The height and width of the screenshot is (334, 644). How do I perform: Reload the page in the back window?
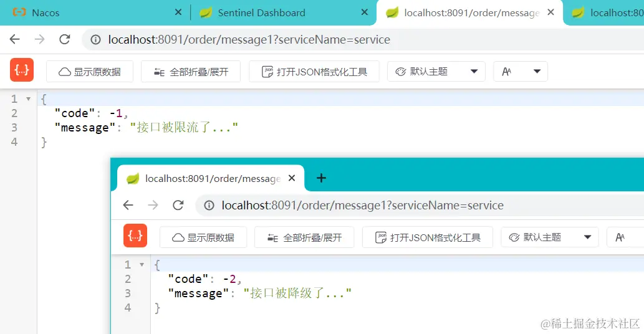click(x=64, y=39)
